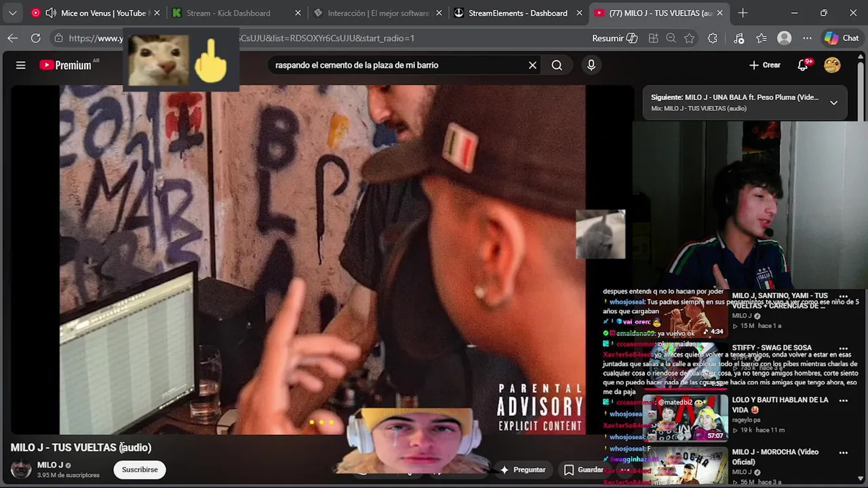Open Copilot Chat button
Image resolution: width=868 pixels, height=488 pixels.
point(842,38)
